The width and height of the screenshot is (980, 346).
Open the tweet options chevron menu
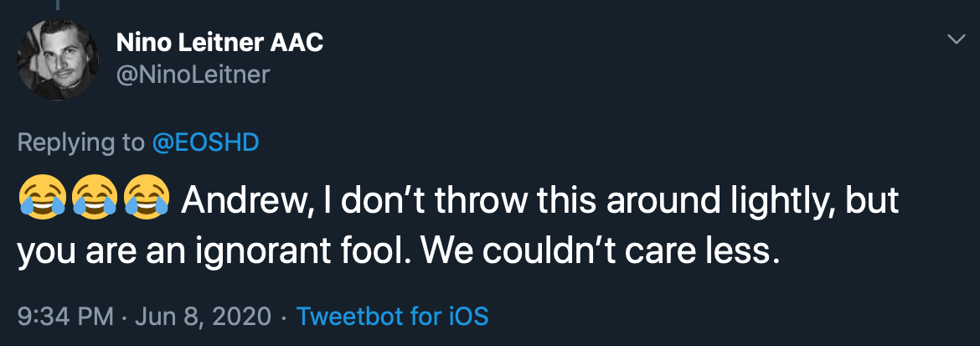(x=955, y=39)
